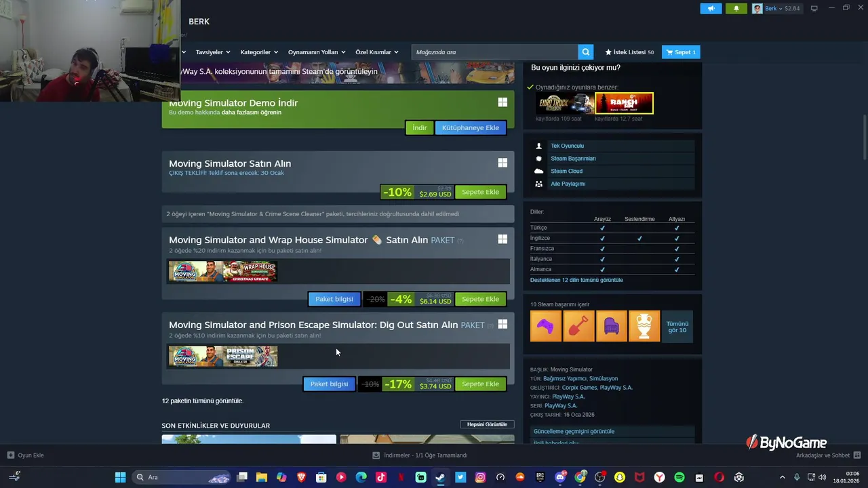Open Instagram from the taskbar
The height and width of the screenshot is (488, 868).
point(480,477)
